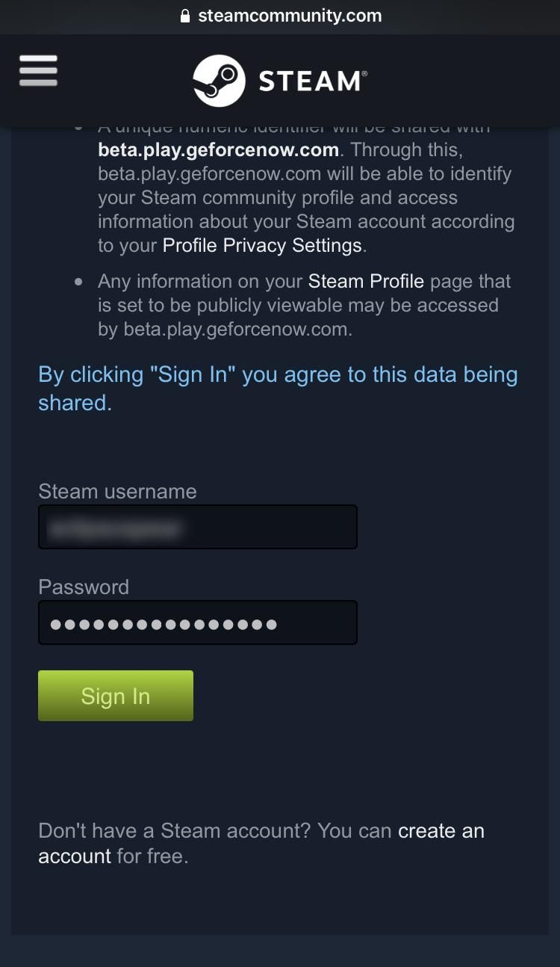Click the round Steam logo icon
Screen dimensions: 560x967
pos(219,81)
